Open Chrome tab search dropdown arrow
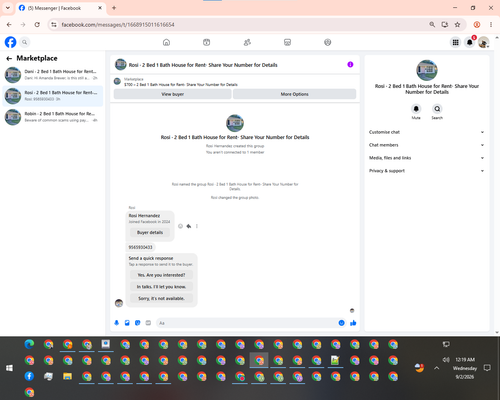Viewport: 500px width, 400px height. click(8, 8)
